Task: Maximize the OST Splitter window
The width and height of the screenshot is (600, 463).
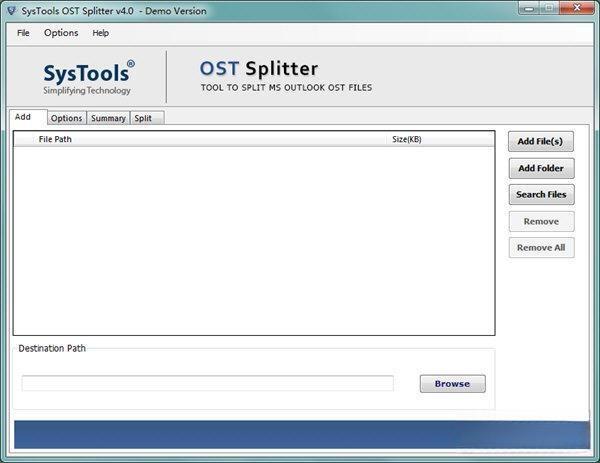Action: pyautogui.click(x=549, y=8)
